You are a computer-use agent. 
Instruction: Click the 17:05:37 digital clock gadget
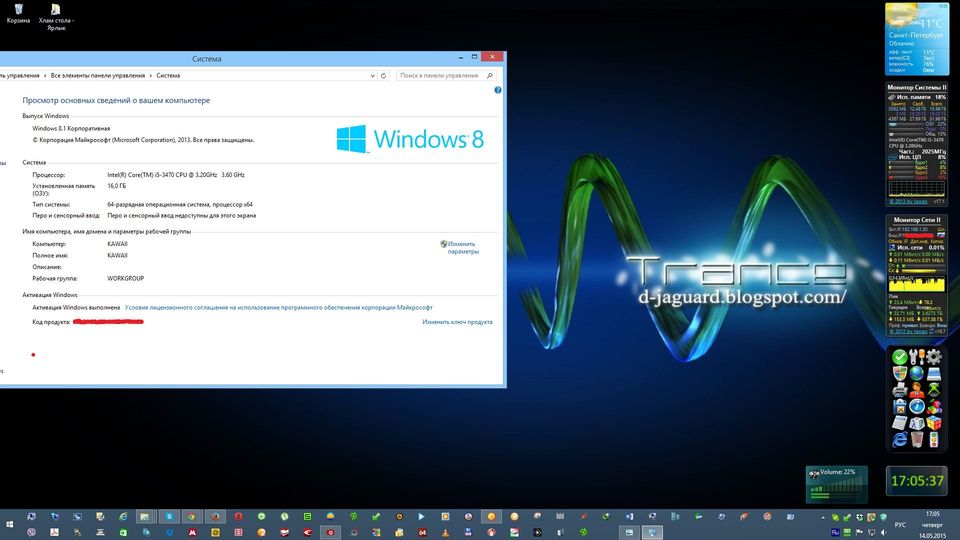coord(917,481)
